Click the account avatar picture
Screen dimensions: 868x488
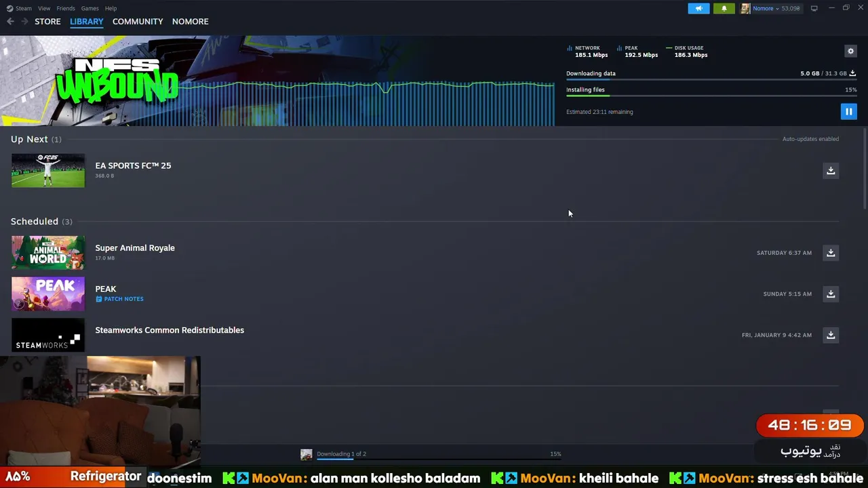(745, 8)
